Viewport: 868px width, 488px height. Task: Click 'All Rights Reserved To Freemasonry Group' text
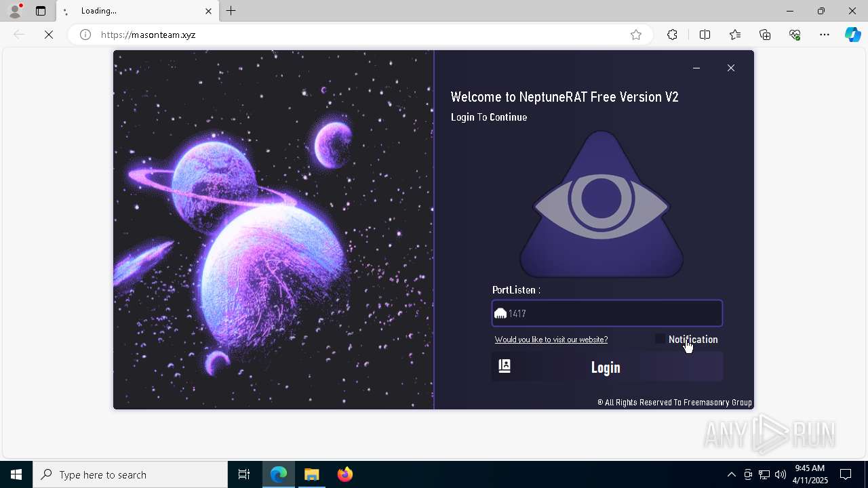675,402
